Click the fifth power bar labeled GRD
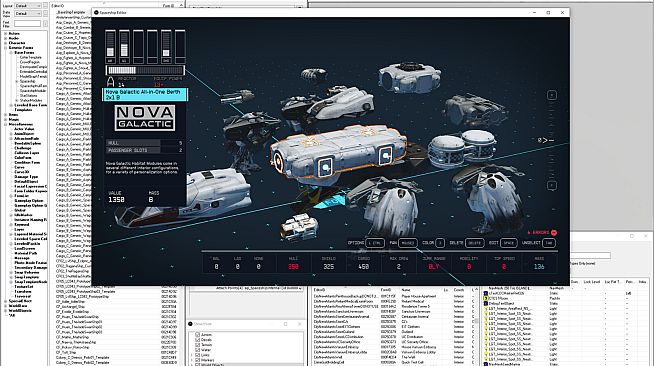Image resolution: width=654 pixels, height=366 pixels. point(166,46)
